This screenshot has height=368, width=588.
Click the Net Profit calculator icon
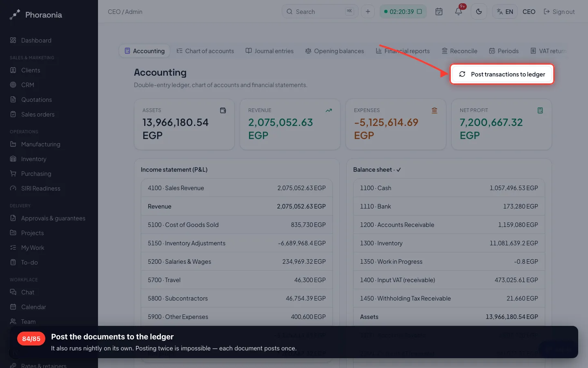(x=540, y=110)
